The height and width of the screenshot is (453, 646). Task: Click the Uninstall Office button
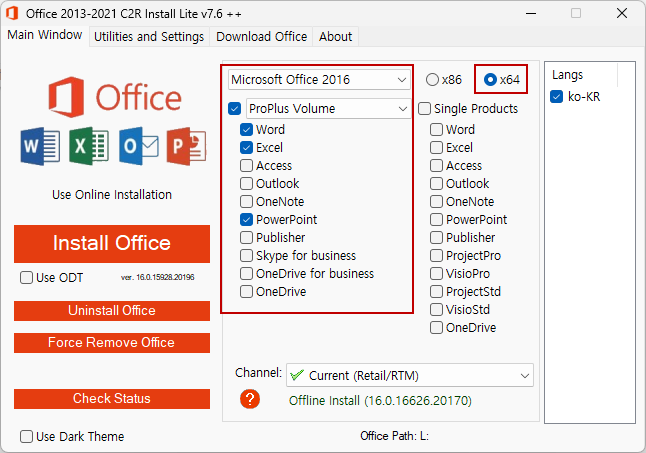pyautogui.click(x=112, y=311)
